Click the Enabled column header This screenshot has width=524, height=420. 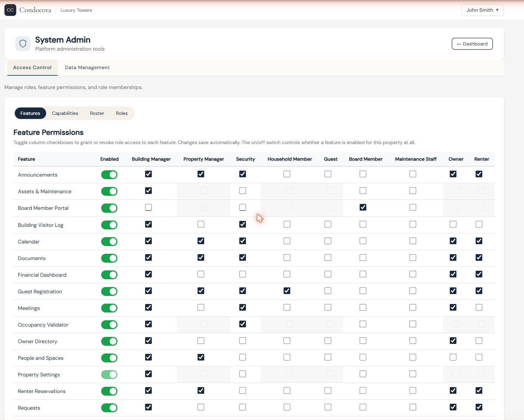[109, 159]
